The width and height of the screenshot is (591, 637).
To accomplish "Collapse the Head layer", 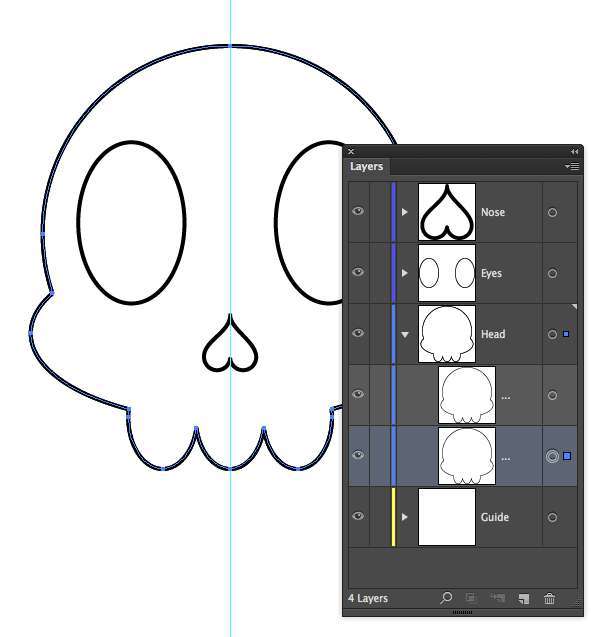I will (x=405, y=335).
